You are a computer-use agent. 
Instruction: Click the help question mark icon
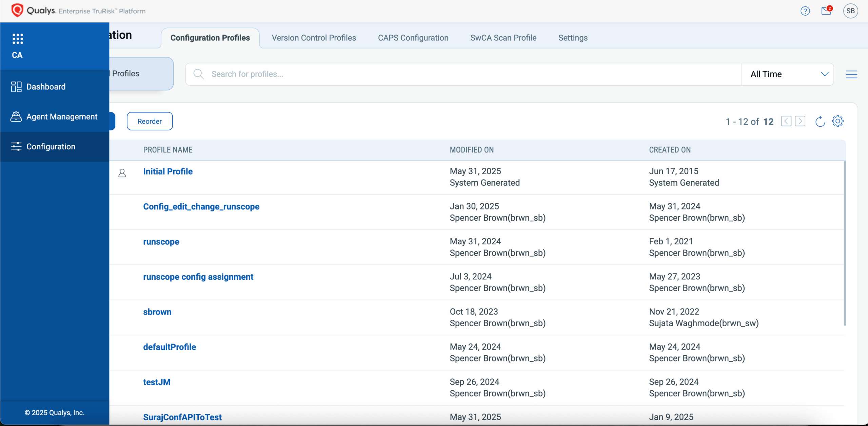[x=805, y=11]
